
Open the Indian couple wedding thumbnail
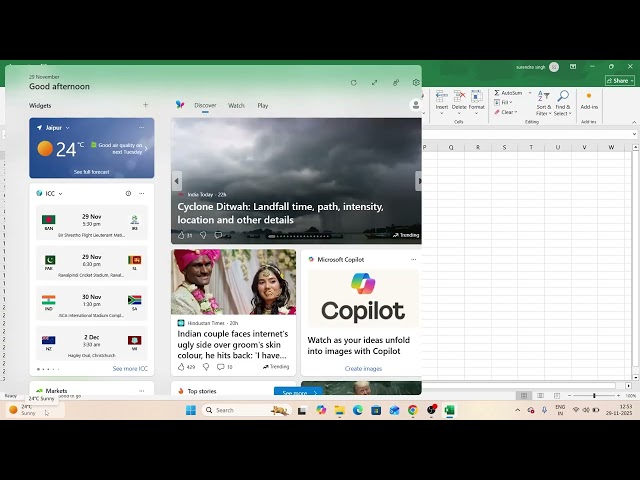tap(233, 282)
